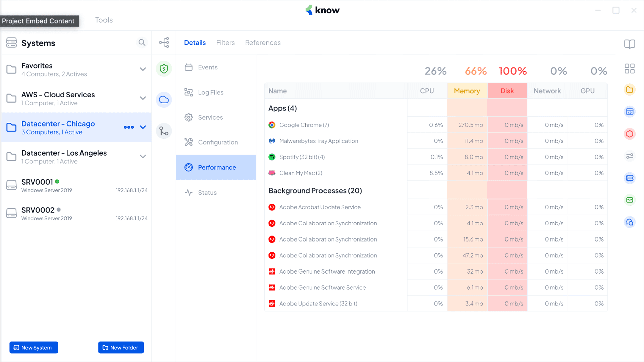Sort by the Memory column header
This screenshot has width=644, height=362.
pyautogui.click(x=467, y=91)
